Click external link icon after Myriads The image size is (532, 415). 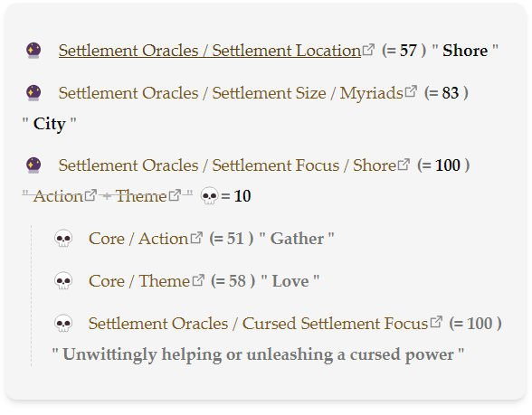pos(411,91)
